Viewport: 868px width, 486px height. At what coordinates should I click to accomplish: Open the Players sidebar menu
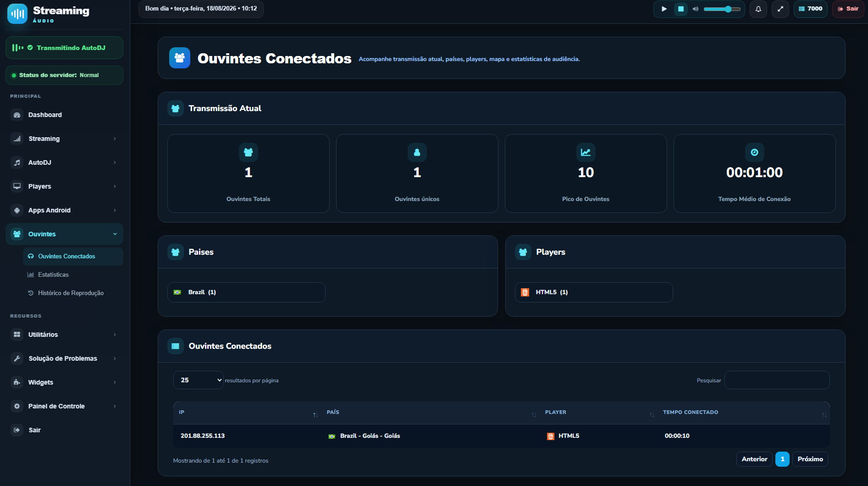[x=64, y=186]
